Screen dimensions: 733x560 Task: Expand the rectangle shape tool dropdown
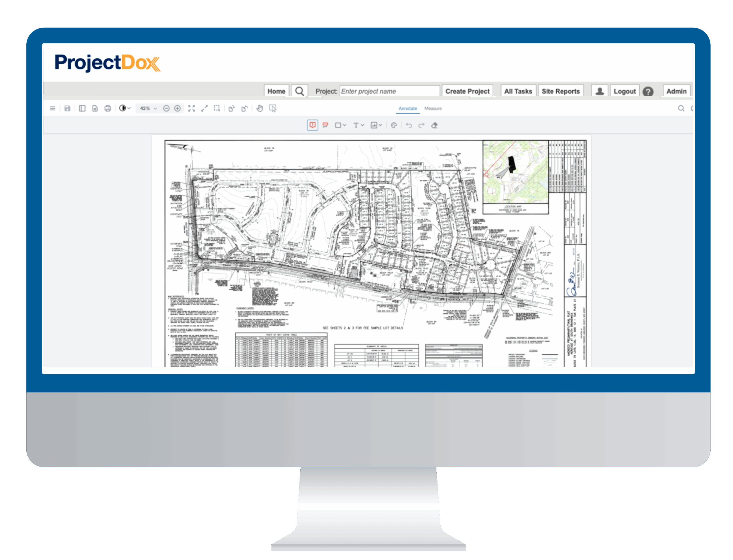pos(344,125)
